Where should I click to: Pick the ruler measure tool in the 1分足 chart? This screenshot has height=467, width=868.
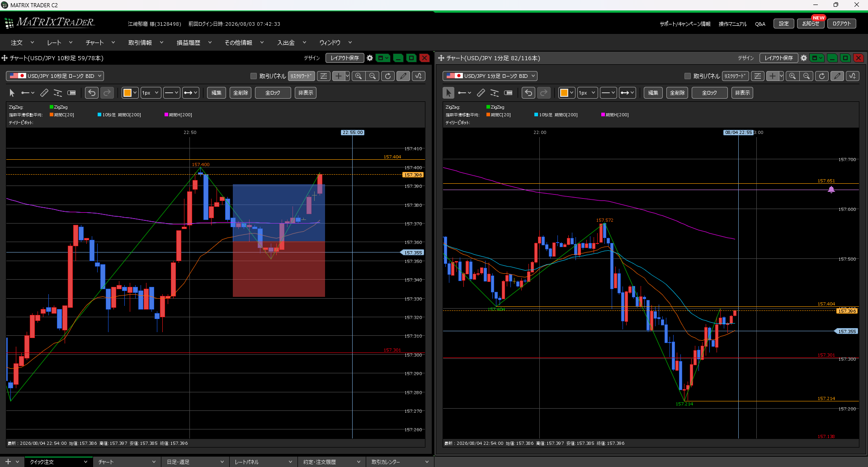[x=481, y=93]
